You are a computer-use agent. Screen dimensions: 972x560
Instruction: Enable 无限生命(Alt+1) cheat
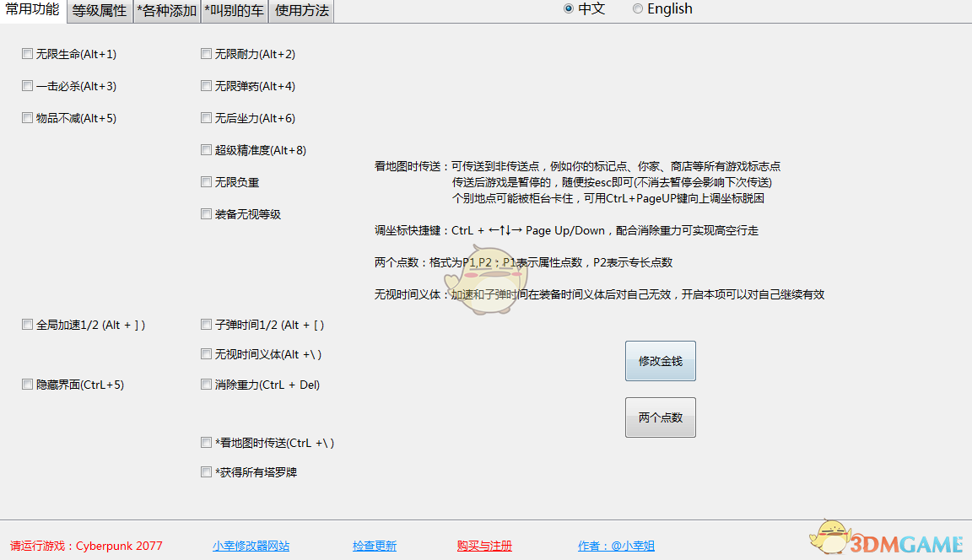click(x=27, y=53)
